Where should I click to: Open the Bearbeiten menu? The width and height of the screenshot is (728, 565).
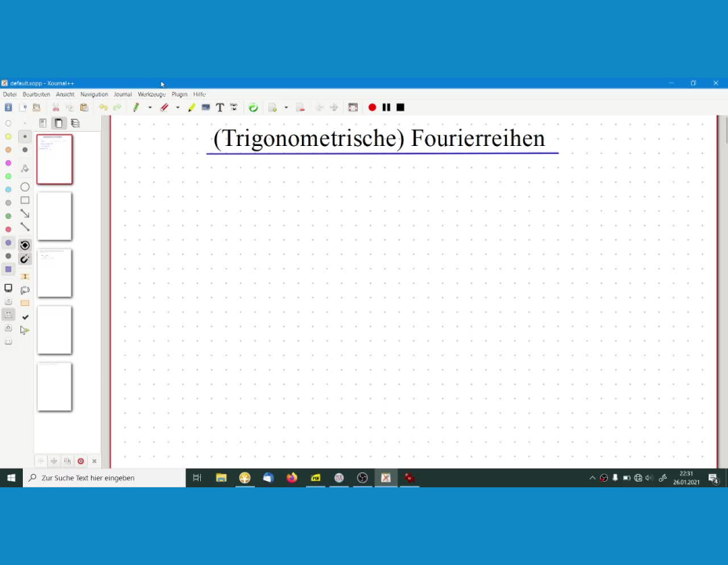[x=36, y=94]
